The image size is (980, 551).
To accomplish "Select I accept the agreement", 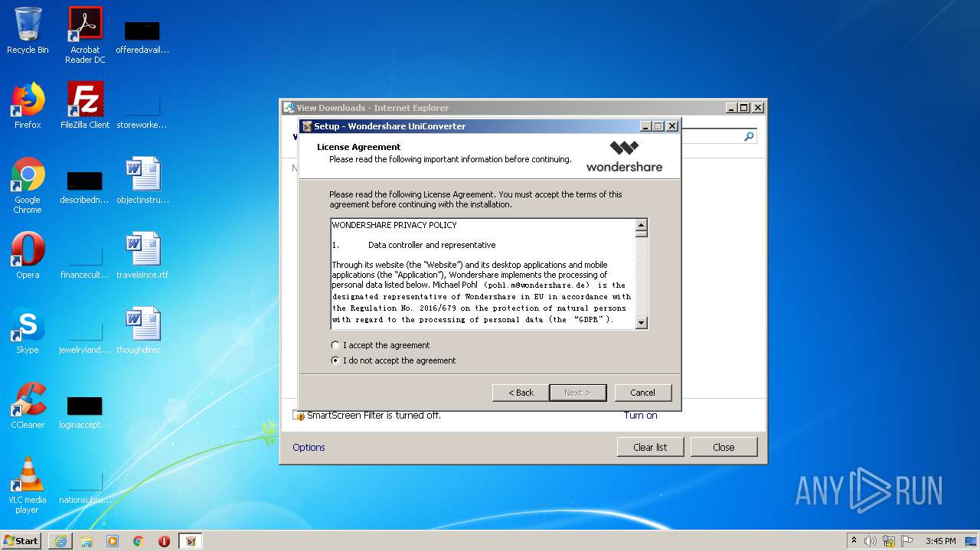I will pos(381,345).
